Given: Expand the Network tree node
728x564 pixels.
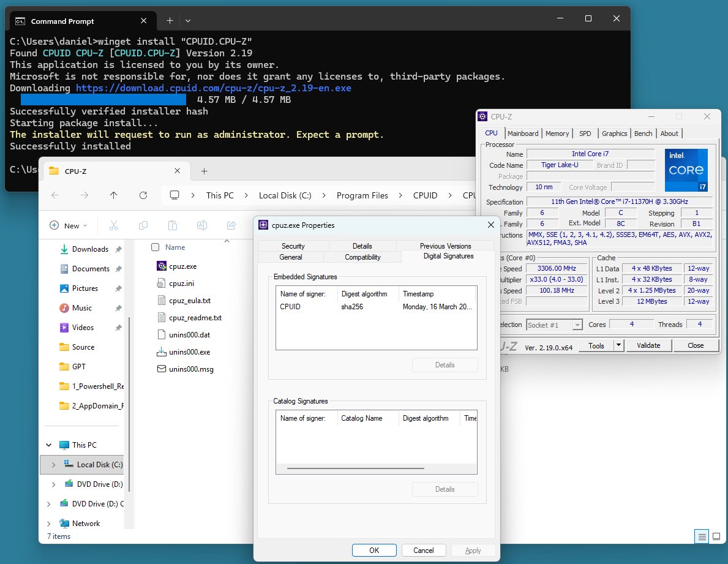Looking at the screenshot, I should click(x=49, y=523).
